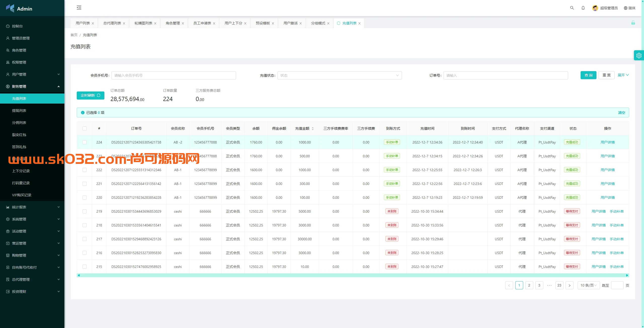Tick the checkbox for row 224
The image size is (644, 328).
(x=85, y=142)
